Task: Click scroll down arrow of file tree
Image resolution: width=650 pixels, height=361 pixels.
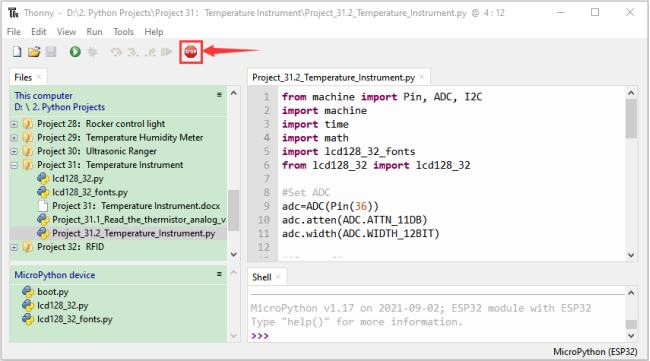Action: [234, 254]
